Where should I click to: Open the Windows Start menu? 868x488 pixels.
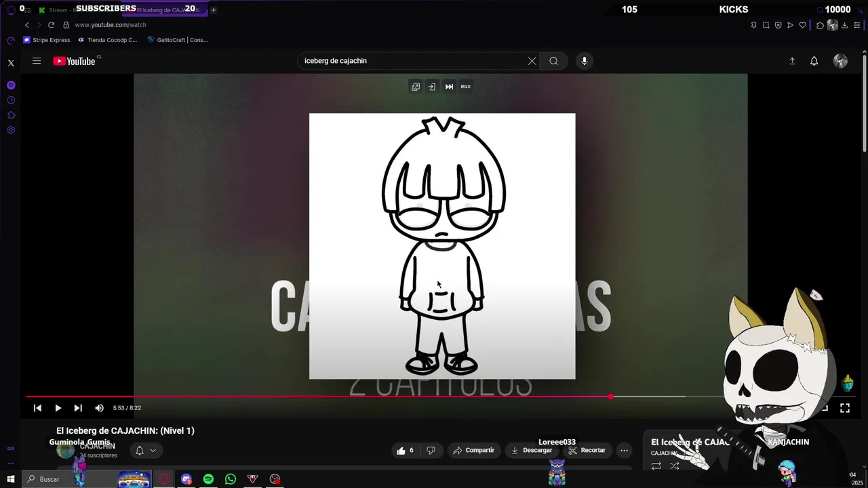(x=11, y=479)
